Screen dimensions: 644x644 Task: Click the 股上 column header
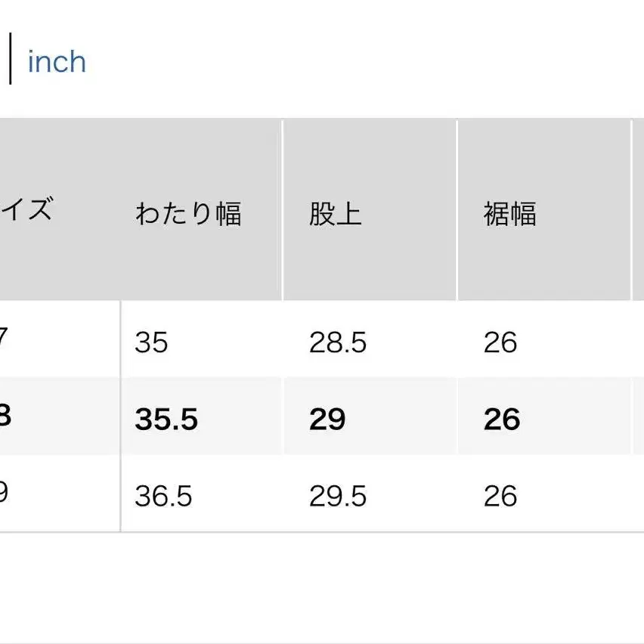point(335,214)
